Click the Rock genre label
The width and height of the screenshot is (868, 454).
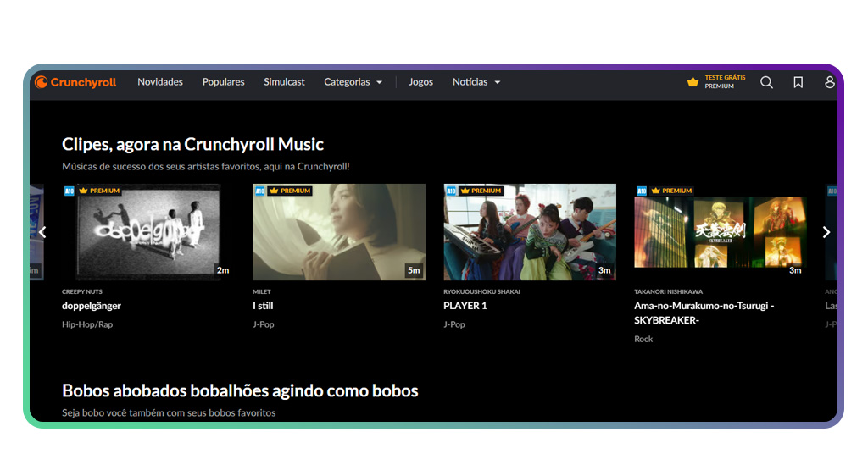pos(643,339)
